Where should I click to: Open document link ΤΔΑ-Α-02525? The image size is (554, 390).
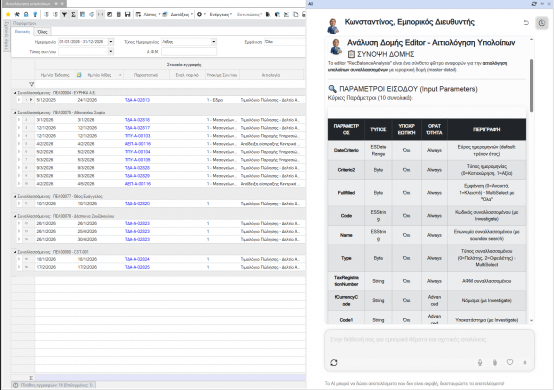pos(137,267)
